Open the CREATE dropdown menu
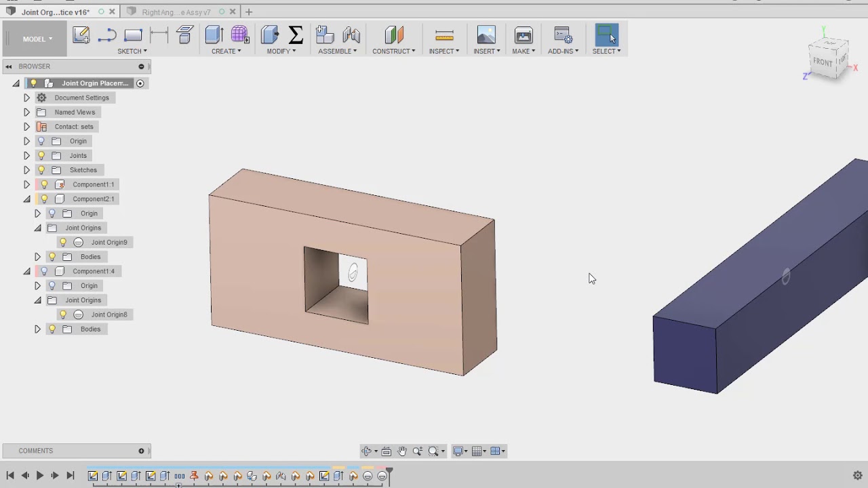The width and height of the screenshot is (868, 488). (x=226, y=51)
